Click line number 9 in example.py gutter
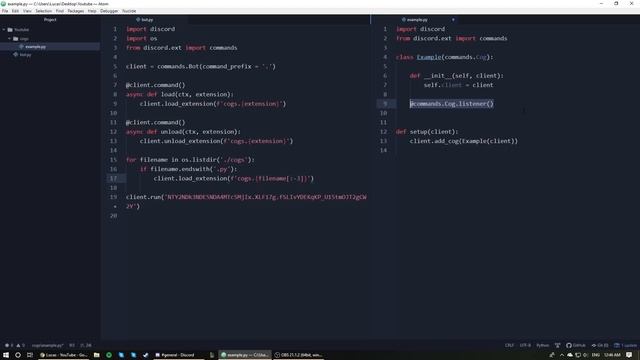Image resolution: width=640 pixels, height=360 pixels. tap(384, 104)
